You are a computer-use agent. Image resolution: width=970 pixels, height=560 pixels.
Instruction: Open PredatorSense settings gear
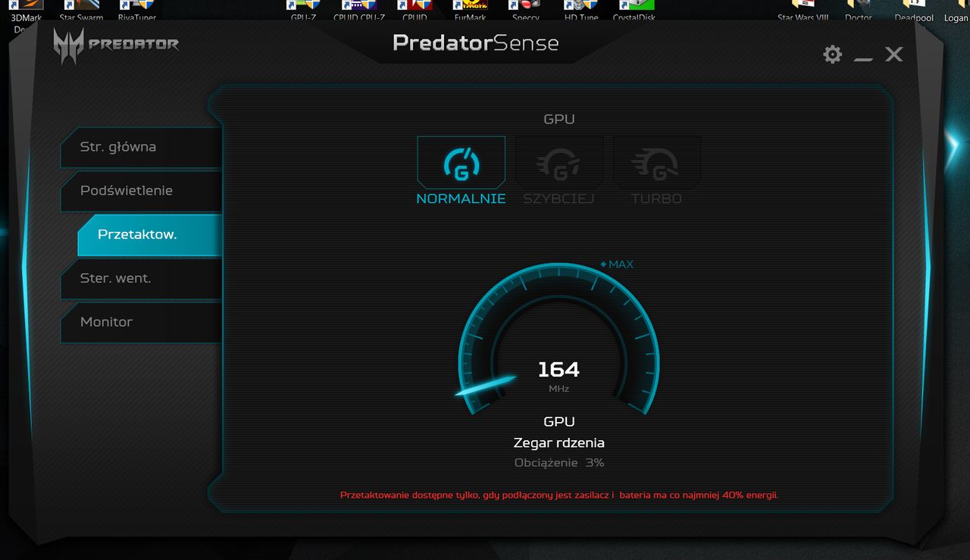(x=832, y=54)
